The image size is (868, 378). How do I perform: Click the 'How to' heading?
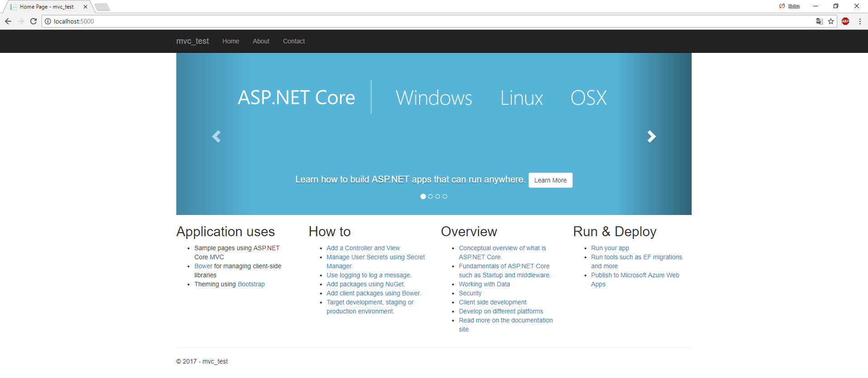[330, 232]
